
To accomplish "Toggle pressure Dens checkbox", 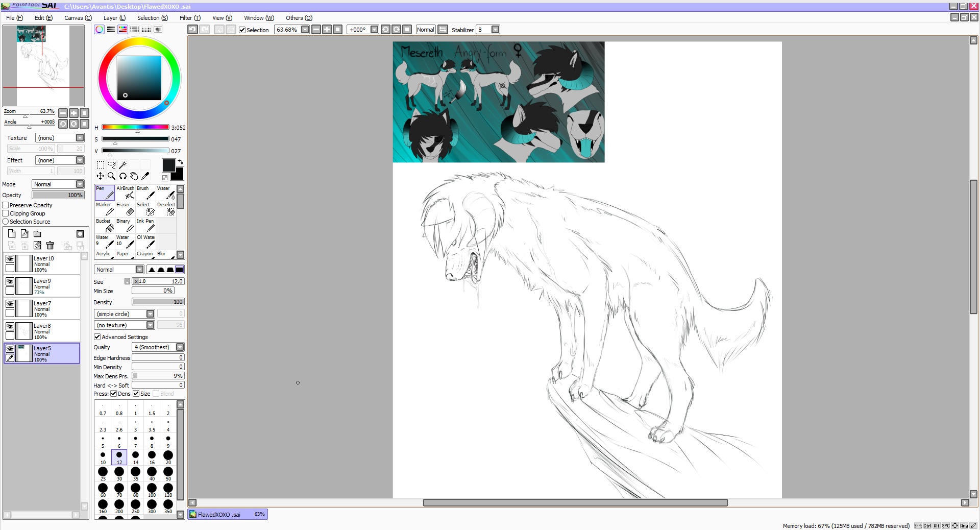I will (113, 394).
